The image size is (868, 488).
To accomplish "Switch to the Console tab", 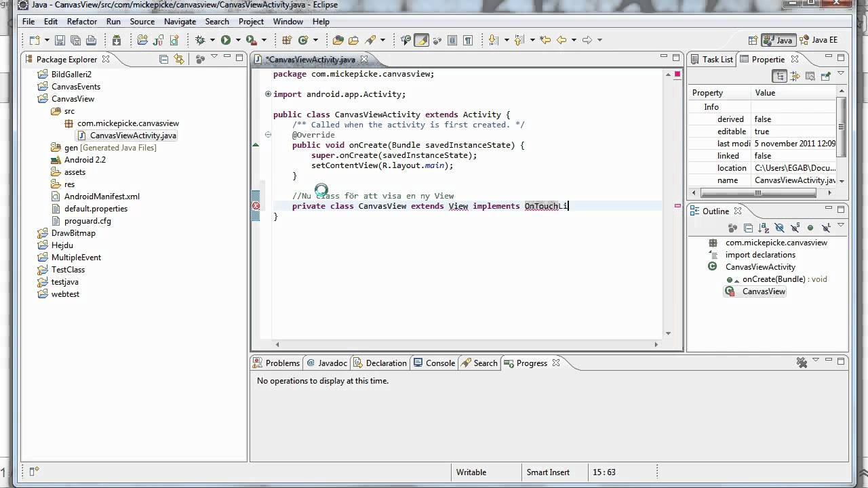I will (434, 363).
